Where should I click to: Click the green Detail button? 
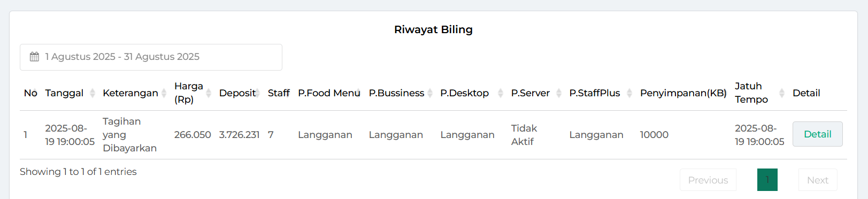tap(817, 134)
